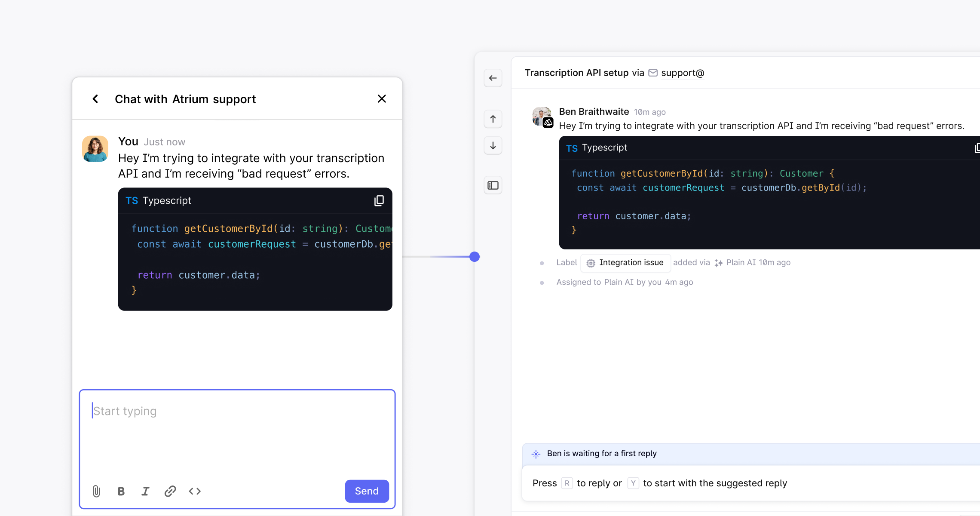Open the support@ email link
Image resolution: width=980 pixels, height=516 pixels.
pyautogui.click(x=682, y=73)
